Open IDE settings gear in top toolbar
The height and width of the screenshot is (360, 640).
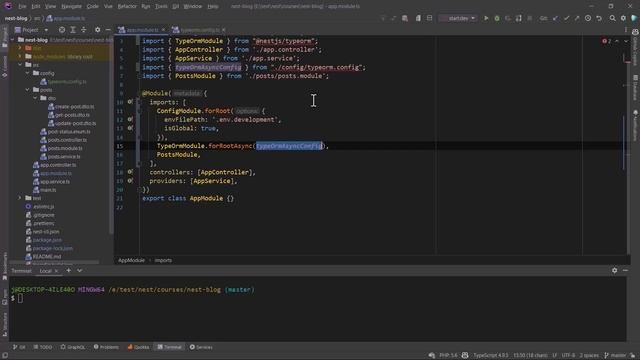[623, 18]
